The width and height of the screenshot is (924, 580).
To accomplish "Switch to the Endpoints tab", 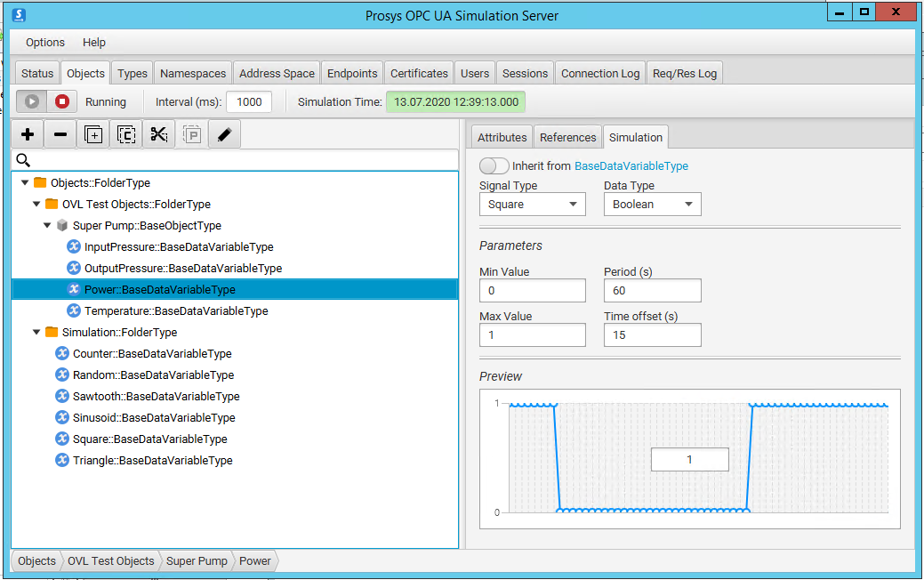I will pos(352,73).
